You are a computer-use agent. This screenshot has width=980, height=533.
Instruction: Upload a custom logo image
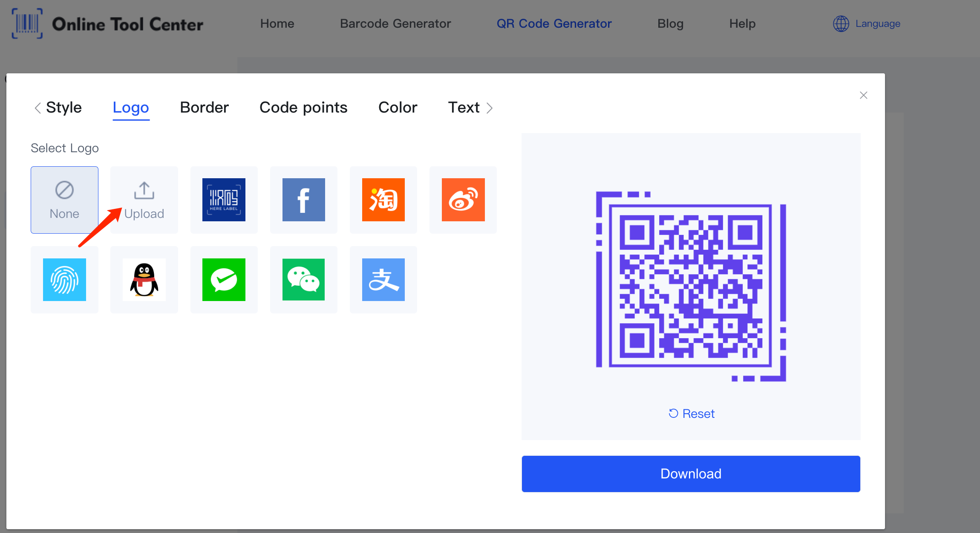144,199
